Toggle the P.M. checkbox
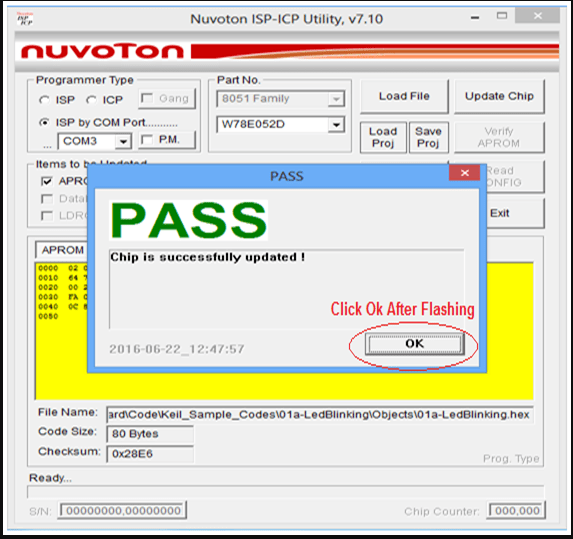The width and height of the screenshot is (573, 539). (x=147, y=140)
